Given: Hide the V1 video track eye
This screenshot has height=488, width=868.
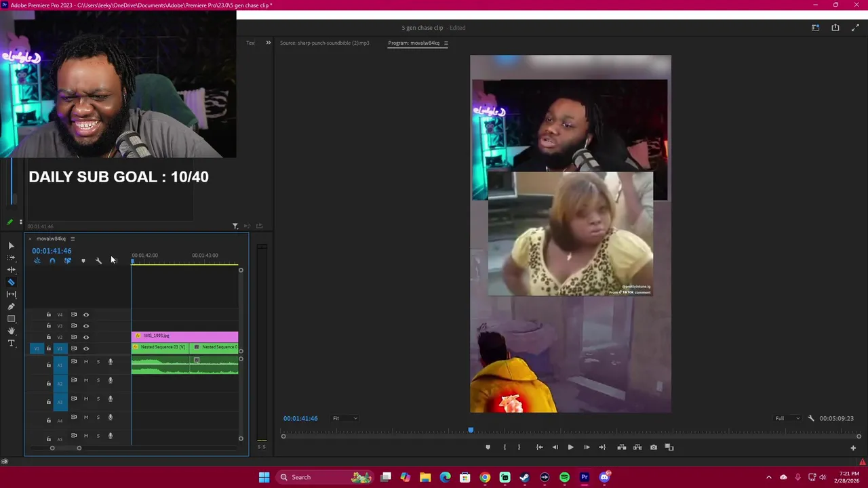Looking at the screenshot, I should tap(86, 348).
